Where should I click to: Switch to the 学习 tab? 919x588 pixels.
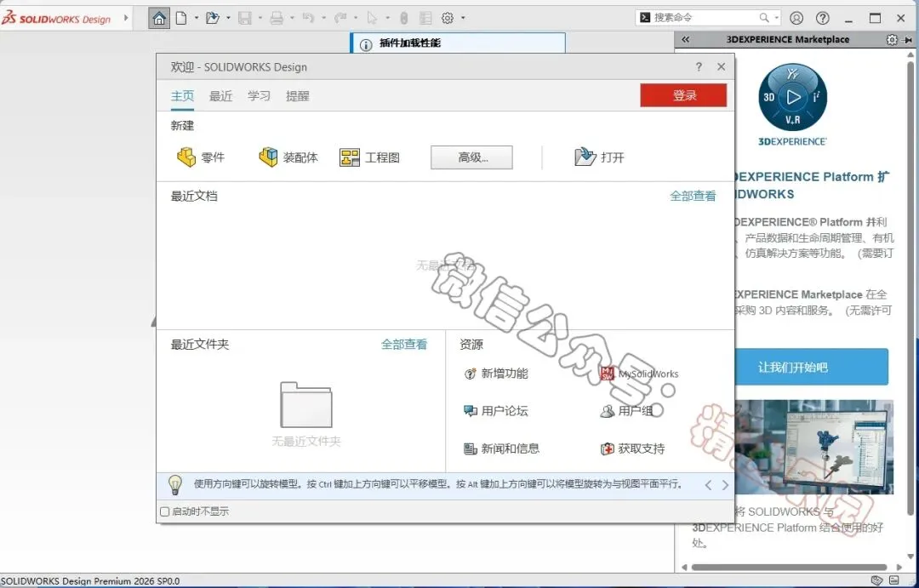tap(259, 96)
